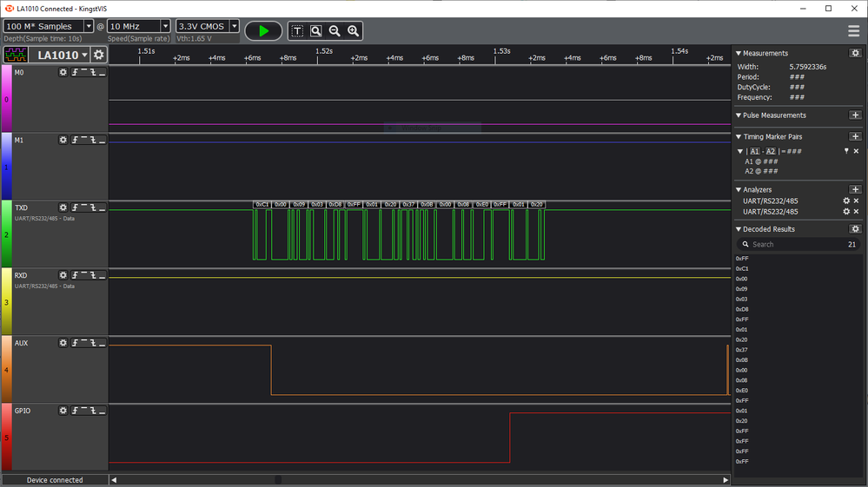
Task: Click the RXD channel yellow color strip
Action: click(x=7, y=302)
